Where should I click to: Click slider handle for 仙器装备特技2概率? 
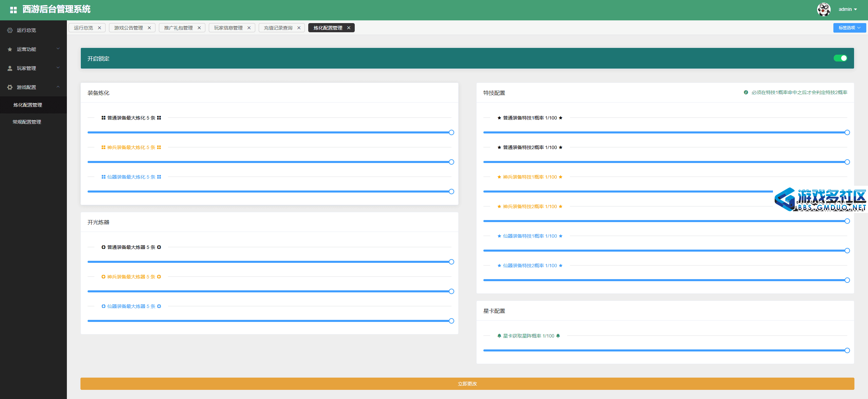pyautogui.click(x=847, y=280)
